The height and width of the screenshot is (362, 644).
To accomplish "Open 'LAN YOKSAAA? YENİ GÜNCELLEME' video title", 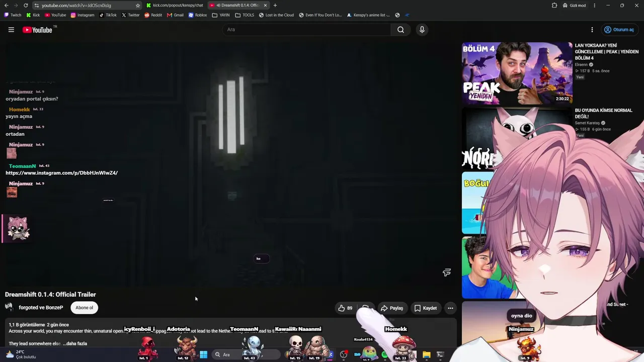I will click(607, 52).
